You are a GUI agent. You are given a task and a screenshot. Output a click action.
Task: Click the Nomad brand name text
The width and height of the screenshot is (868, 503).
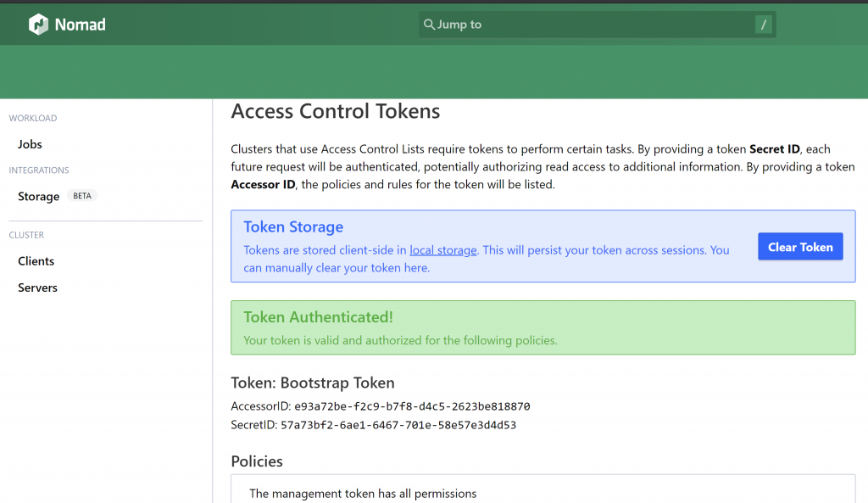[80, 25]
